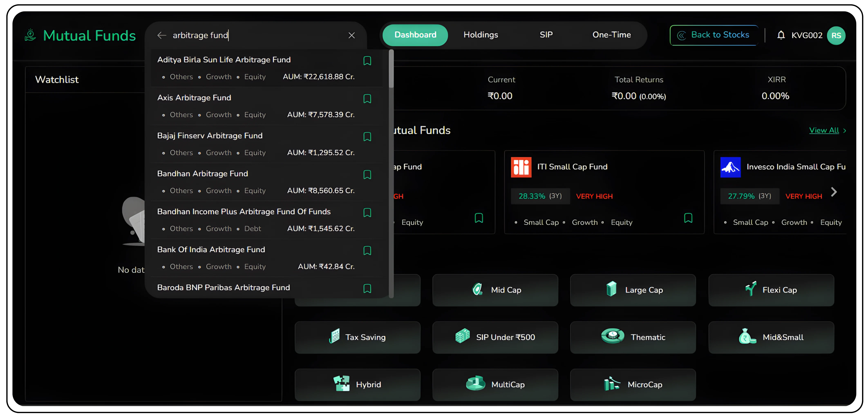868x419 pixels.
Task: Bookmark Axis Arbitrage Fund
Action: pos(367,99)
